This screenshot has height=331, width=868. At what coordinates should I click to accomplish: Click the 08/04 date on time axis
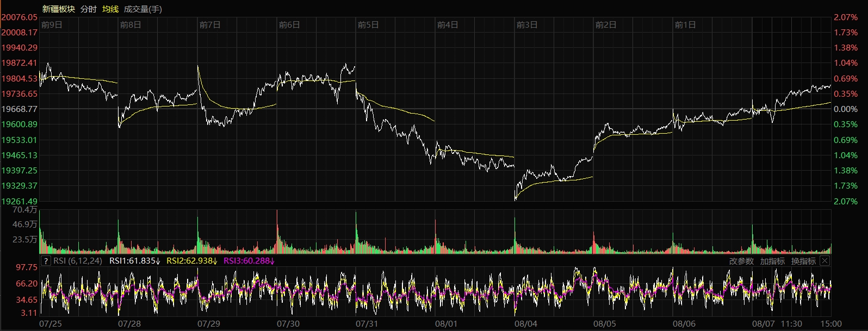click(525, 324)
